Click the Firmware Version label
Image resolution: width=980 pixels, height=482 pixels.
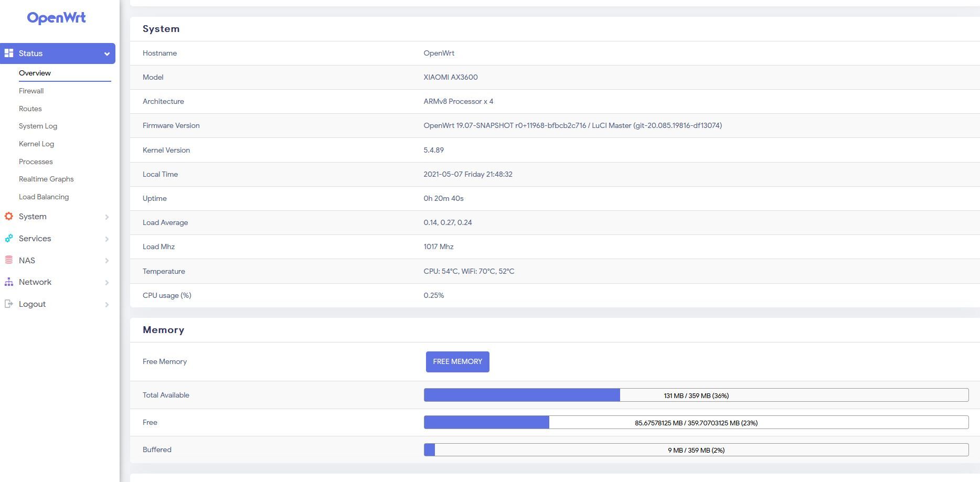(x=171, y=125)
